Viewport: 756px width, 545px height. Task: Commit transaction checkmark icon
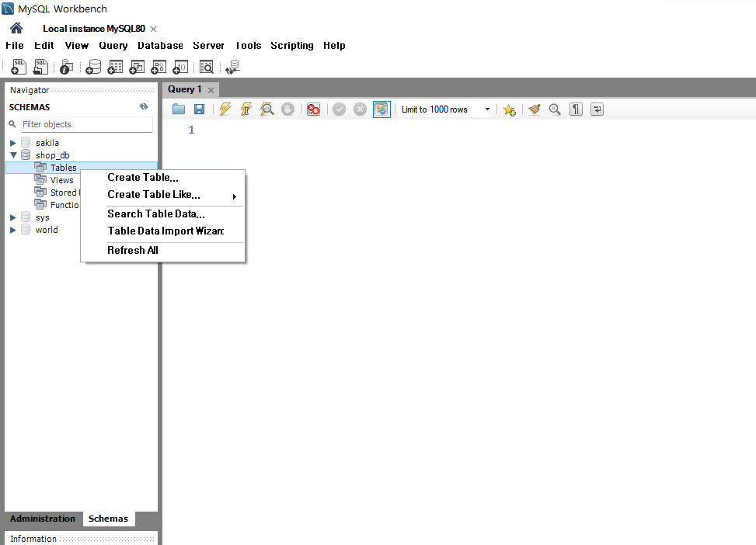(x=339, y=109)
